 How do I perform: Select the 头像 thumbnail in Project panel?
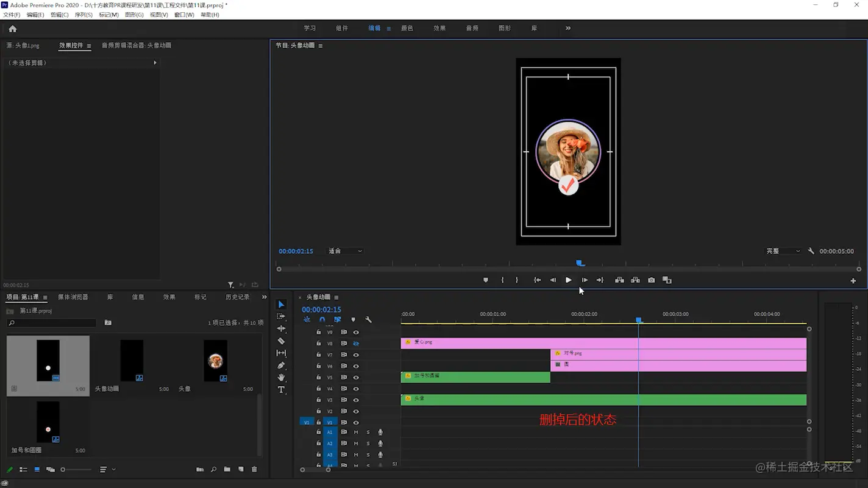coord(215,361)
